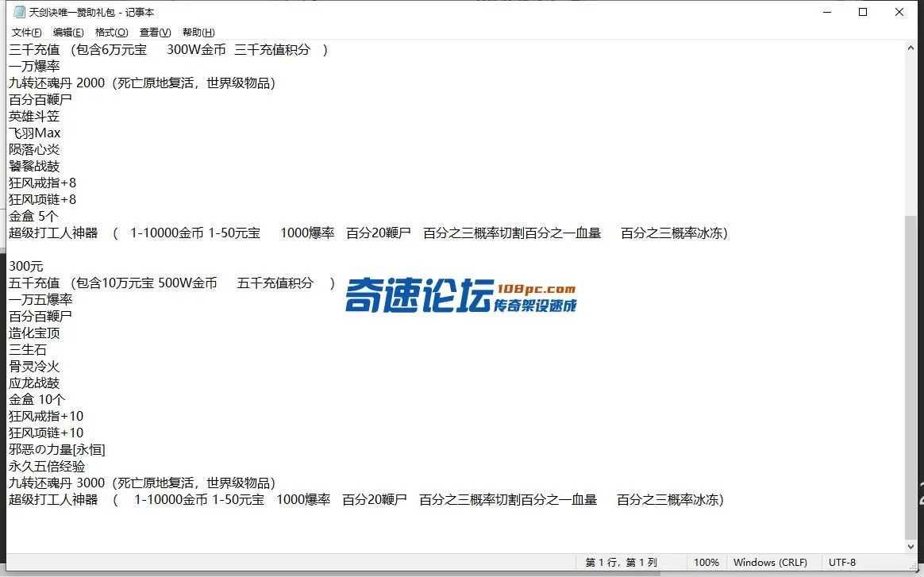
Task: Click the line 一万五爆率
Action: 40,299
